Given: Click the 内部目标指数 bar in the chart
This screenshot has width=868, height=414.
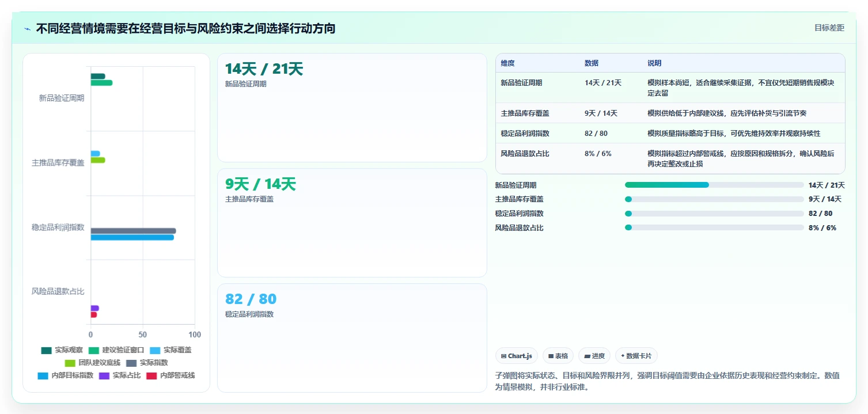Looking at the screenshot, I should click(x=132, y=237).
